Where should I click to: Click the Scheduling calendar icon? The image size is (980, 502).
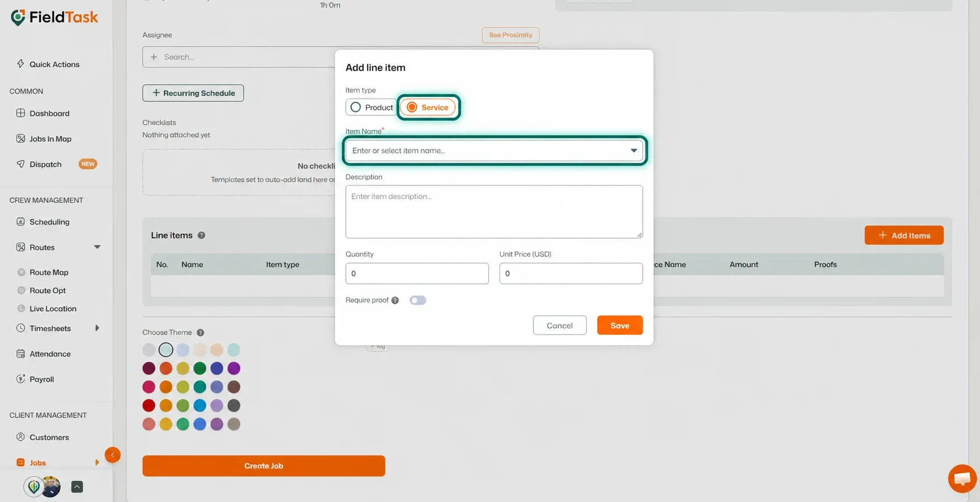click(x=21, y=222)
